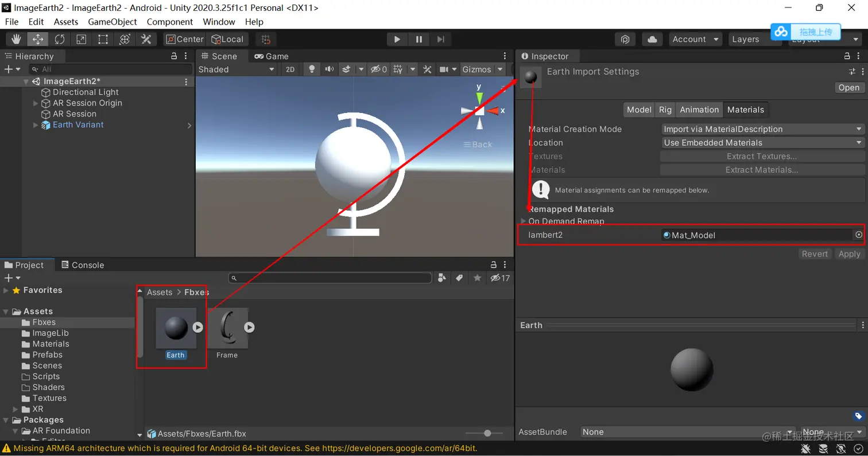Click Search by Label in Project panel
The height and width of the screenshot is (456, 868).
click(459, 278)
